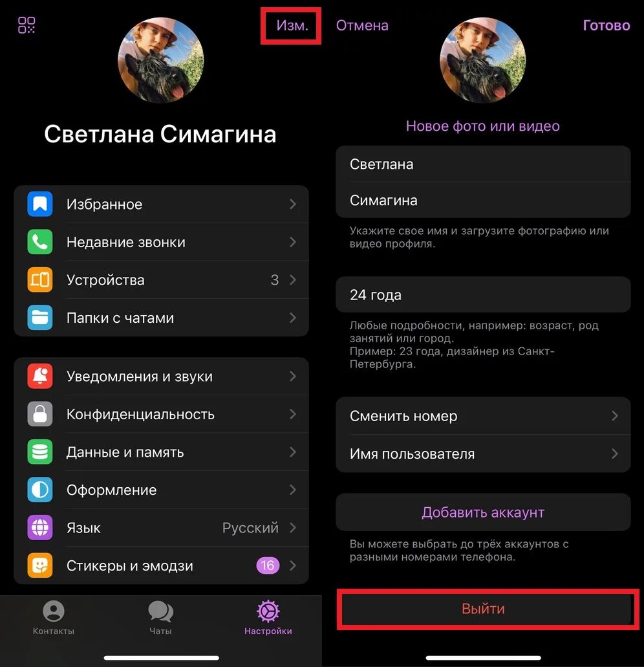Tap the blue Избранное bookmark icon

pyautogui.click(x=40, y=204)
